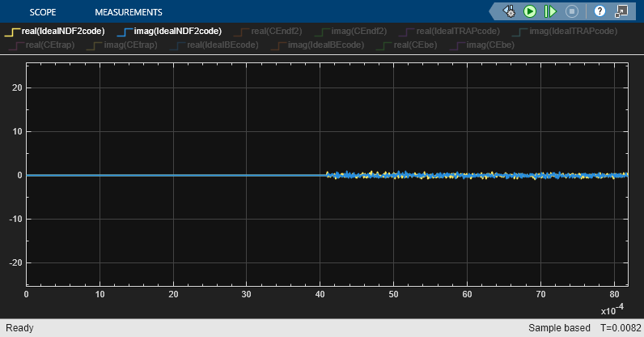Stop the simulation using the stop button
This screenshot has height=337, width=644.
(x=572, y=11)
